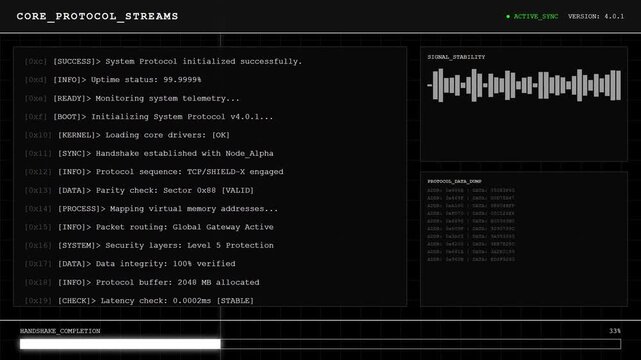The width and height of the screenshot is (641, 360).
Task: Click the VERSION: 4.0.1 label
Action: pyautogui.click(x=596, y=17)
